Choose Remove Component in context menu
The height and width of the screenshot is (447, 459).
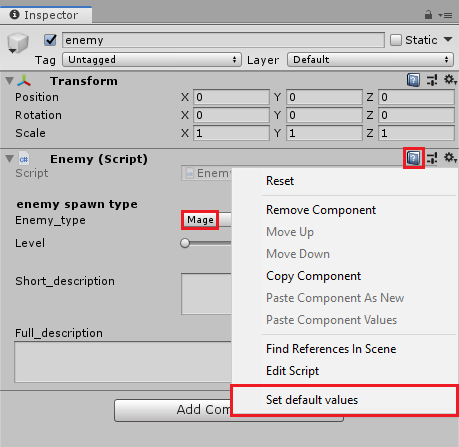point(321,210)
